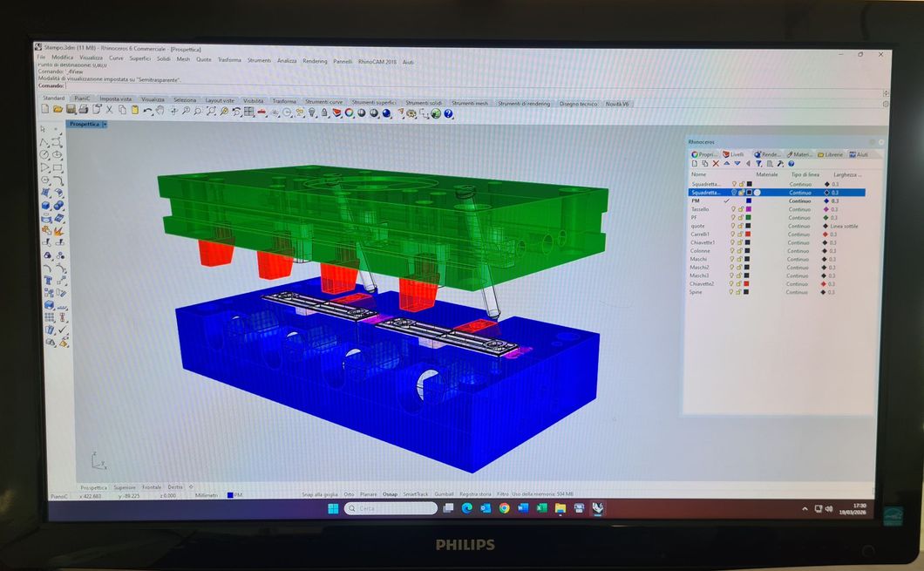
Task: Click the Gumball status bar button
Action: click(x=444, y=493)
